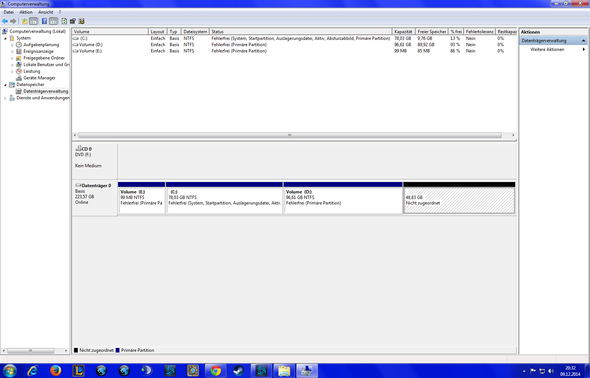Collapse the Datenspeicher tree node
Viewport: 590px width, 378px height.
pos(6,85)
